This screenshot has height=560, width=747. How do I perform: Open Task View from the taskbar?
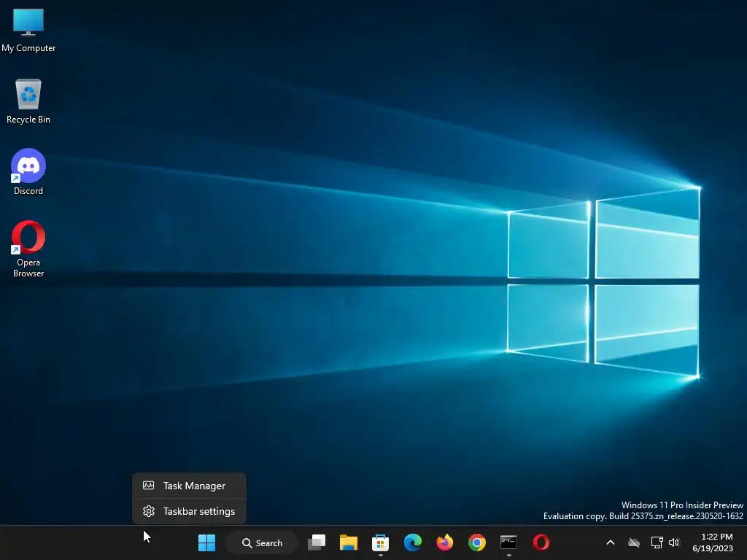pyautogui.click(x=317, y=542)
